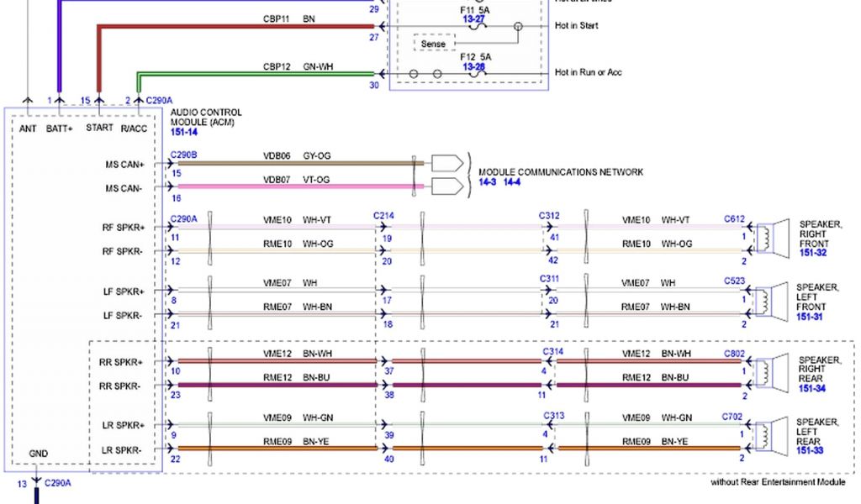The image size is (861, 504).
Task: Open the 151-14 Audio Control Module link
Action: click(x=183, y=132)
